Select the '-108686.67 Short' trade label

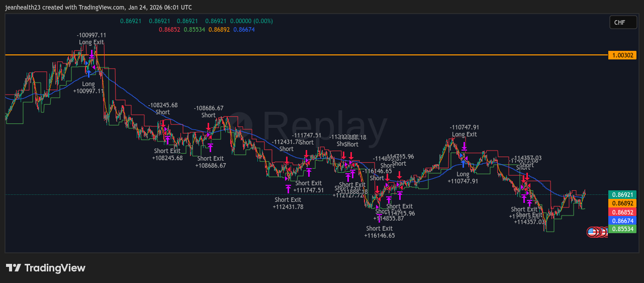(209, 112)
